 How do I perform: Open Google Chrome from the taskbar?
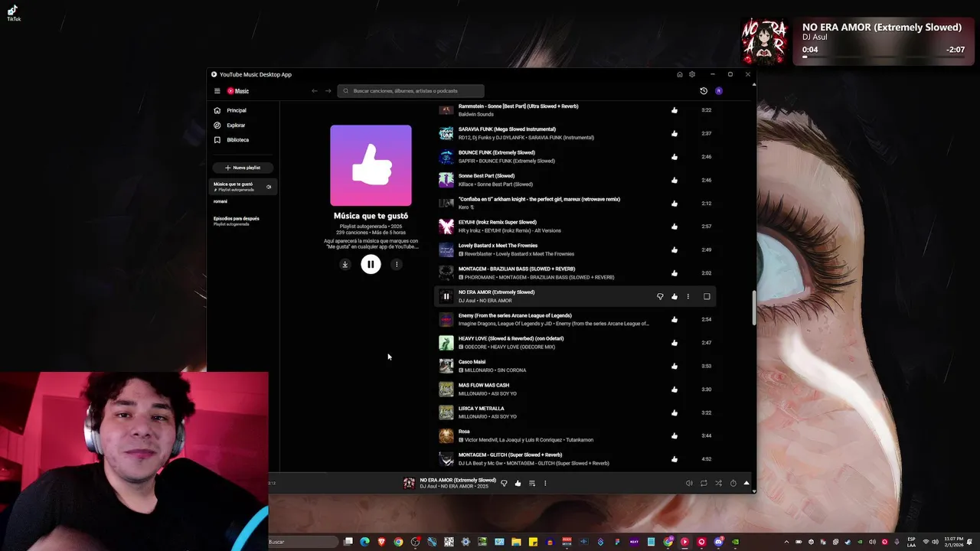point(398,542)
